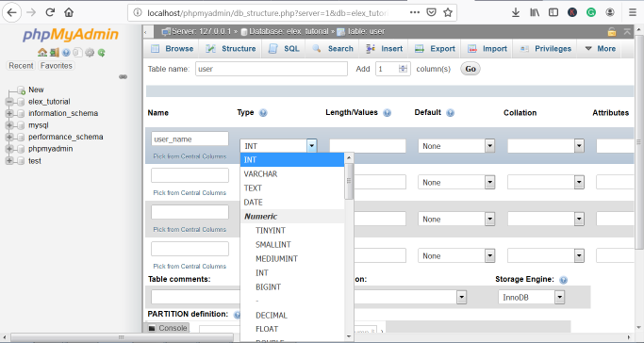Viewport: 644px width, 343px height.
Task: Choose DECIMAL from the type list
Action: click(292, 316)
